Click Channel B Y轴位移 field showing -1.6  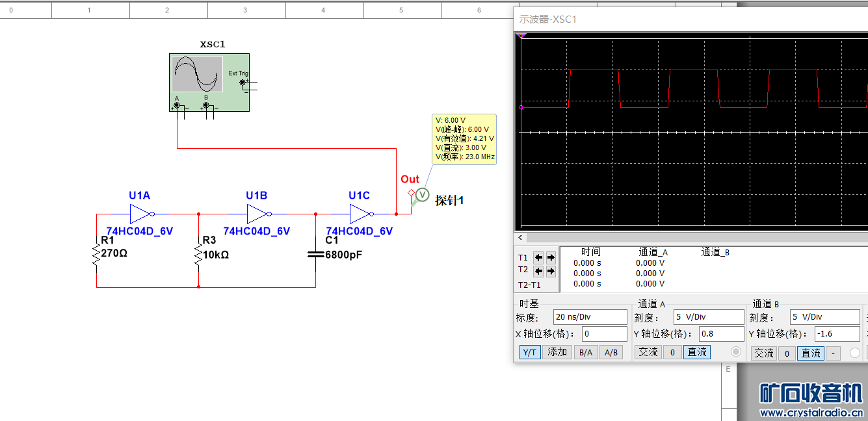pos(824,334)
